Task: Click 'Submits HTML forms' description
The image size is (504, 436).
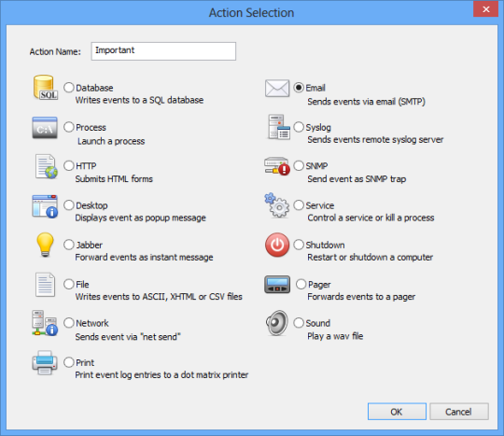Action: [x=114, y=178]
